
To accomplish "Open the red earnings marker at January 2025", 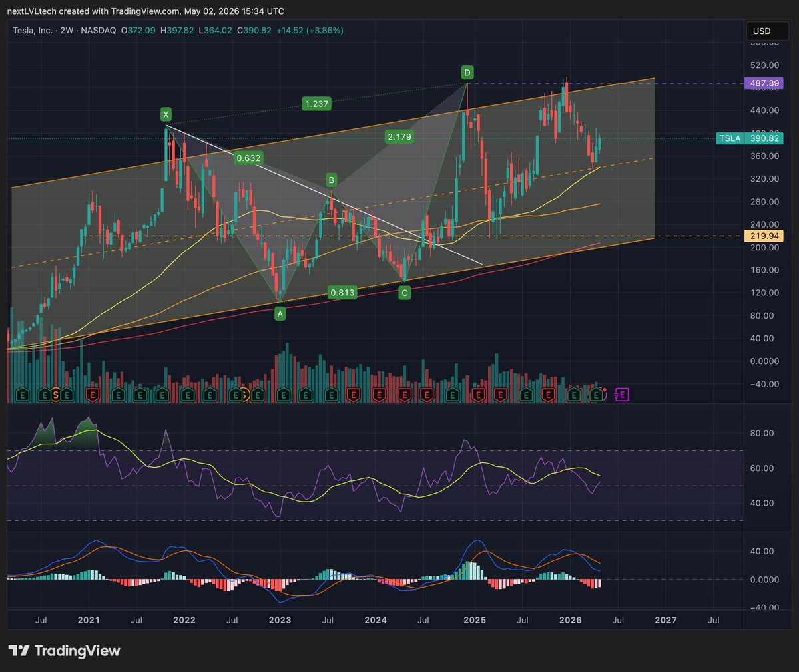I will click(477, 395).
